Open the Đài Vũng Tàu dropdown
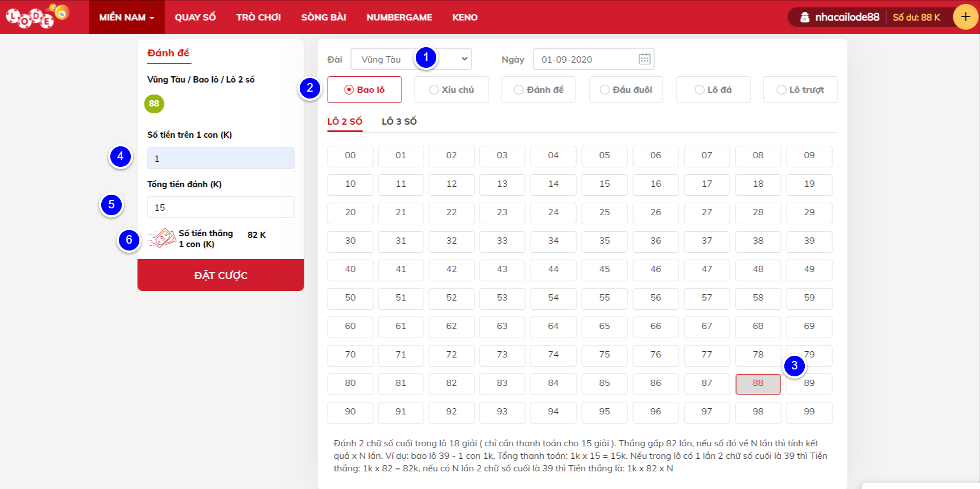 tap(411, 59)
